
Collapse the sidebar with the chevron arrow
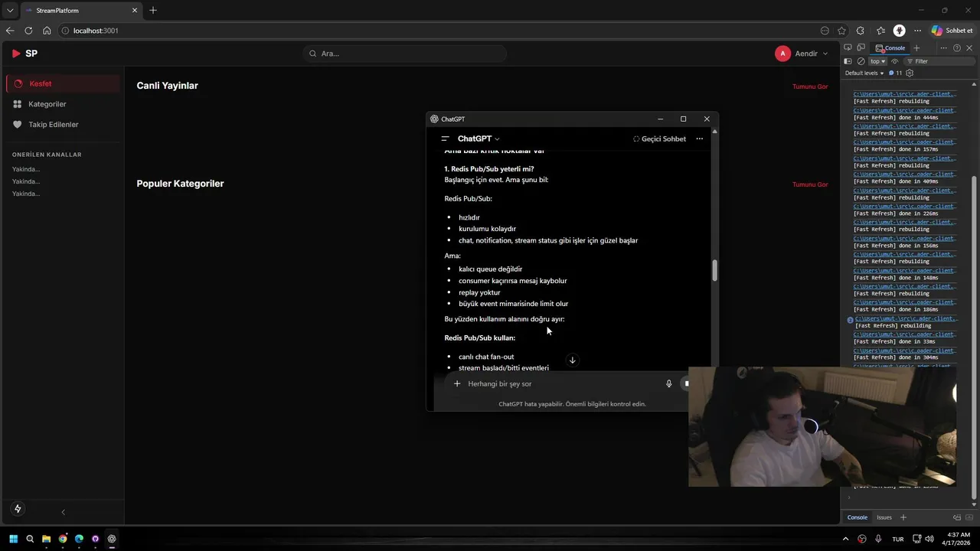pyautogui.click(x=63, y=512)
